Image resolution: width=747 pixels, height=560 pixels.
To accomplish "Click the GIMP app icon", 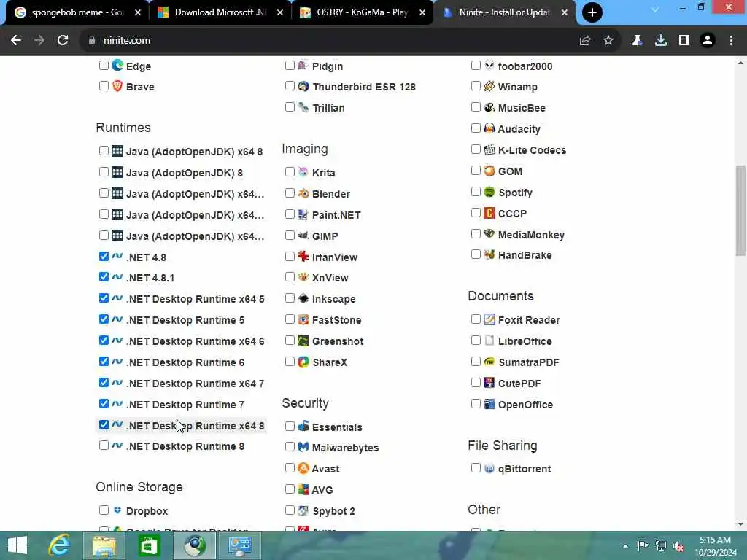I will pos(303,236).
